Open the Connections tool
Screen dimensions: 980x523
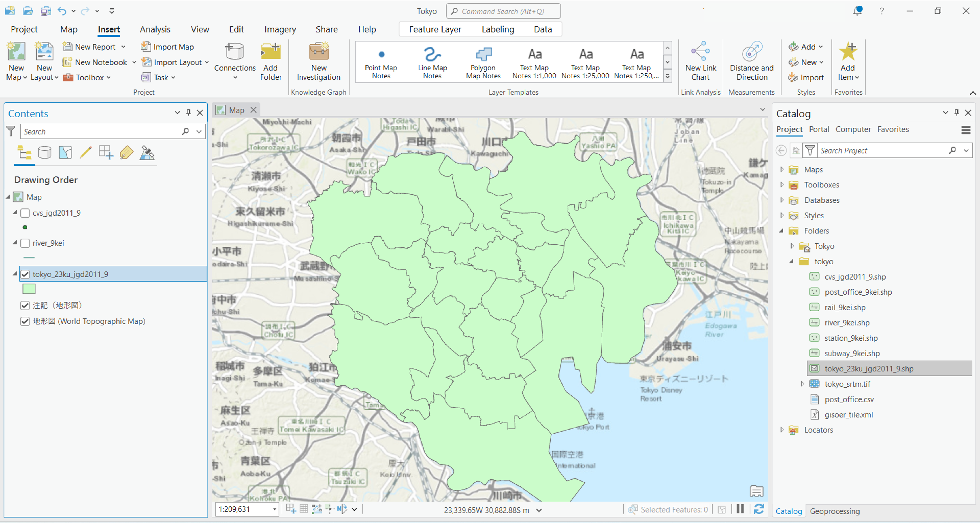(235, 61)
